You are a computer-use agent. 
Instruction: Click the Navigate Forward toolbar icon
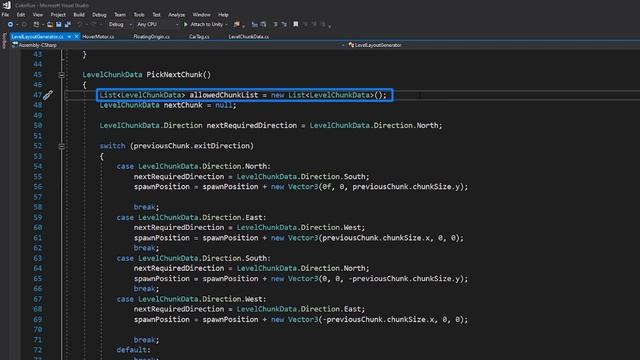24,24
